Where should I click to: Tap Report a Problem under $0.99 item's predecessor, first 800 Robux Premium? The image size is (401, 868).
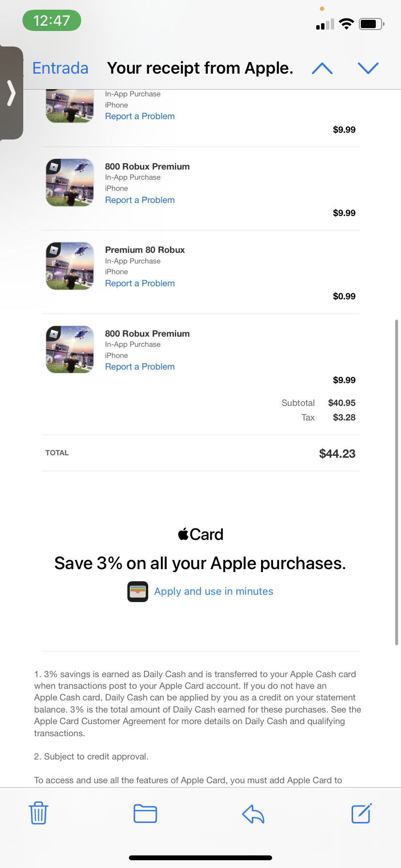[140, 200]
